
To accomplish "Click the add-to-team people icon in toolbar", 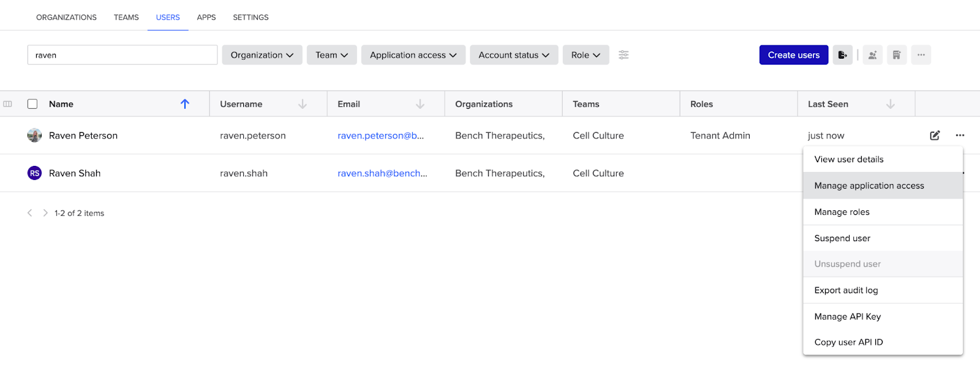I will pyautogui.click(x=872, y=55).
